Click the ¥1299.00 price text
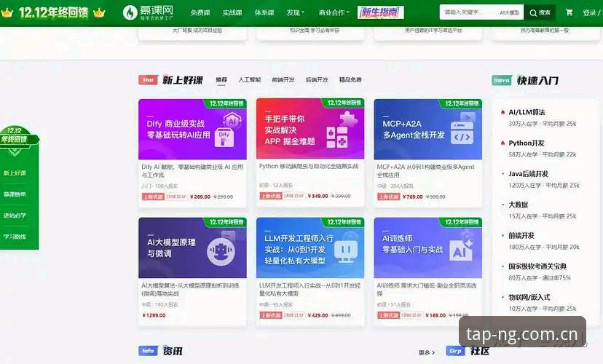 point(154,315)
